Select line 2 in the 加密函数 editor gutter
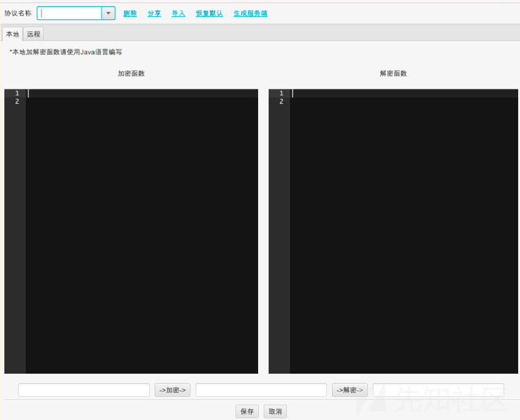 (17, 101)
